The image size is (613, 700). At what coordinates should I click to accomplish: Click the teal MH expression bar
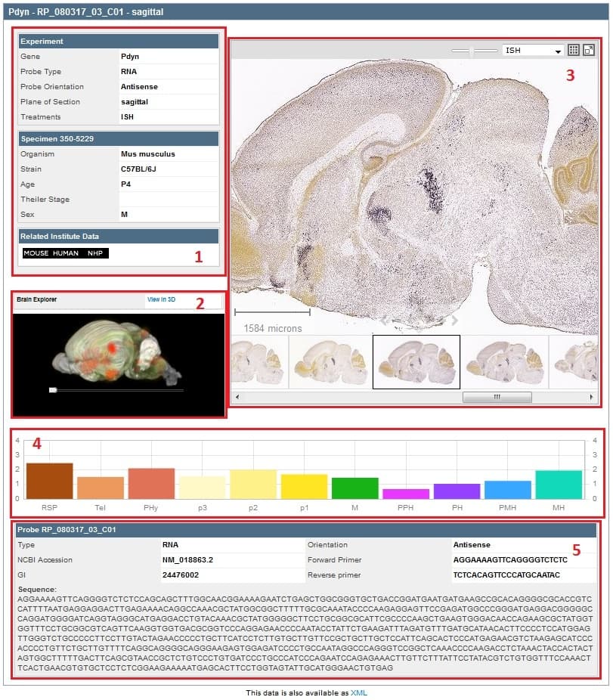pyautogui.click(x=559, y=485)
